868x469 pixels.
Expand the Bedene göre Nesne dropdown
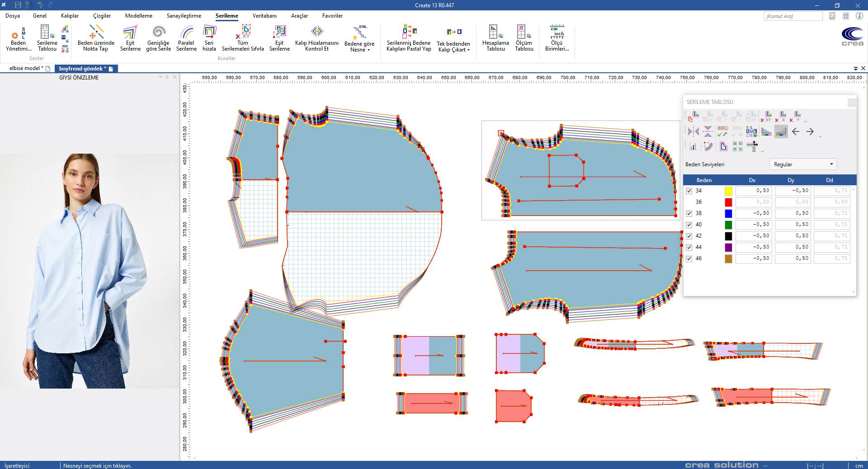pyautogui.click(x=359, y=39)
